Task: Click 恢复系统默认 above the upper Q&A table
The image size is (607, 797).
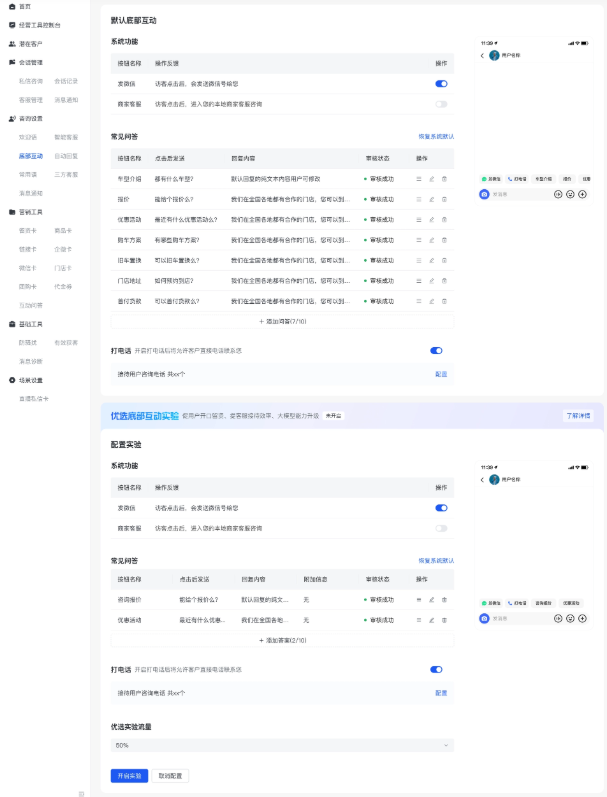Action: pos(436,136)
